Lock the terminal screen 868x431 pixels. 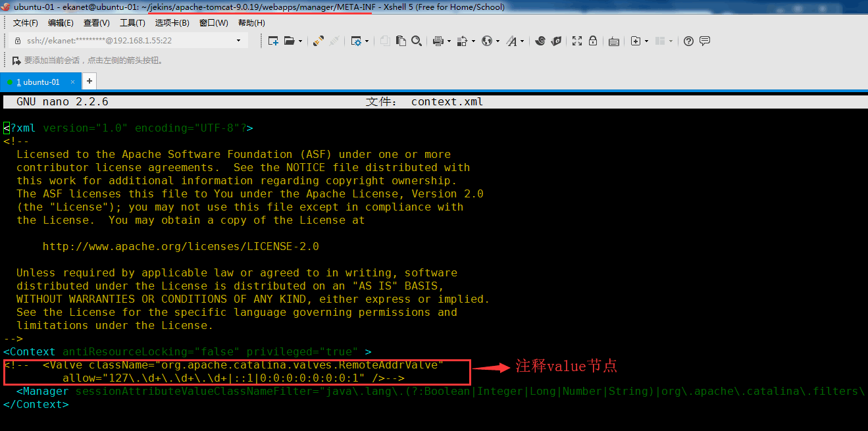pos(593,41)
